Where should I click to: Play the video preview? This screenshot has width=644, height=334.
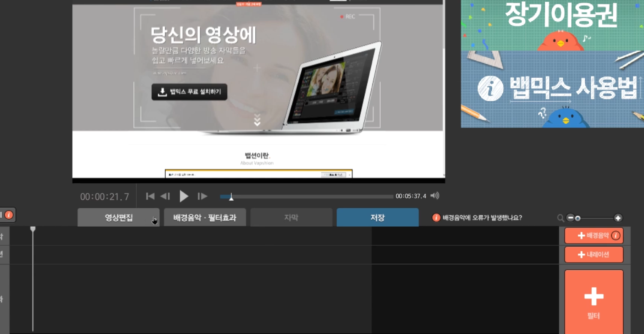pos(184,196)
